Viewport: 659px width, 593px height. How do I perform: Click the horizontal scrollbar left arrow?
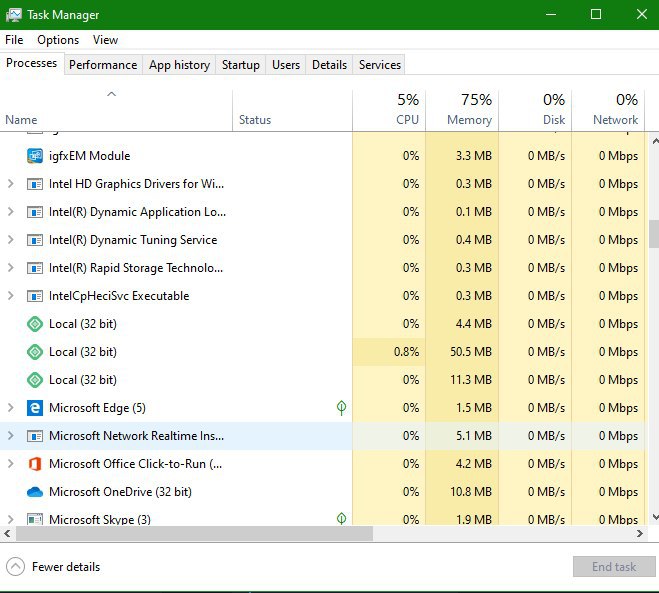click(x=7, y=534)
